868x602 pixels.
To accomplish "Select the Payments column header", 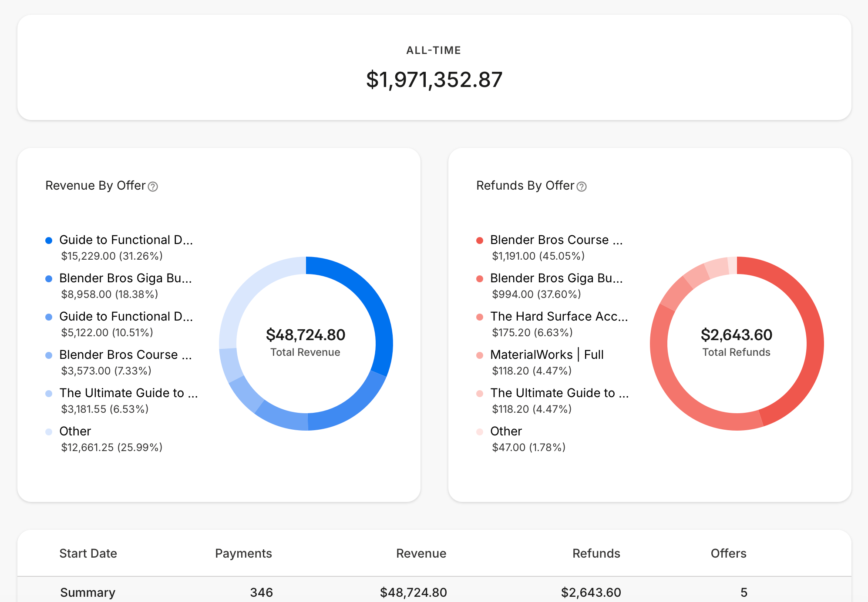I will click(x=243, y=553).
